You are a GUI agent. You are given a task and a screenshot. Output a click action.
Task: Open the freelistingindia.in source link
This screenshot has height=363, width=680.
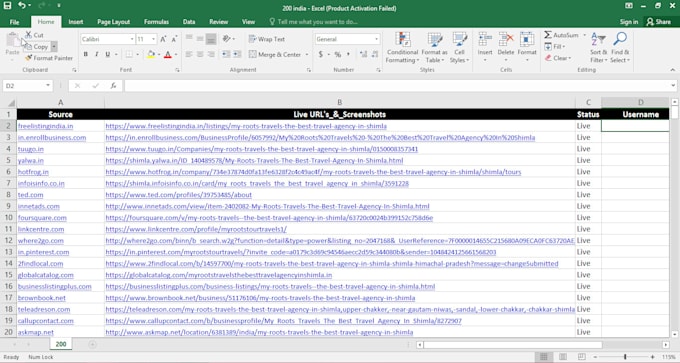click(x=46, y=126)
